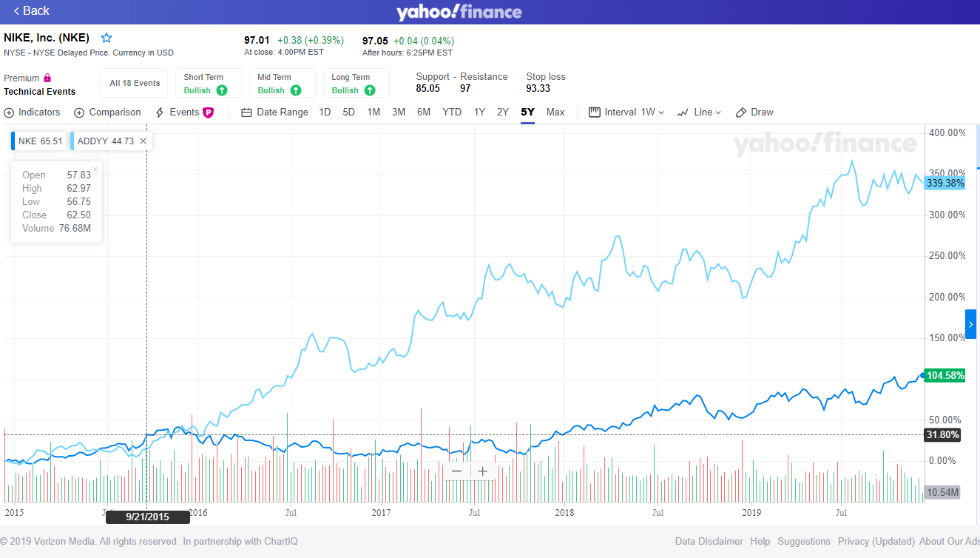Click Stop loss 93.33 value
The image size is (980, 558).
tap(538, 89)
